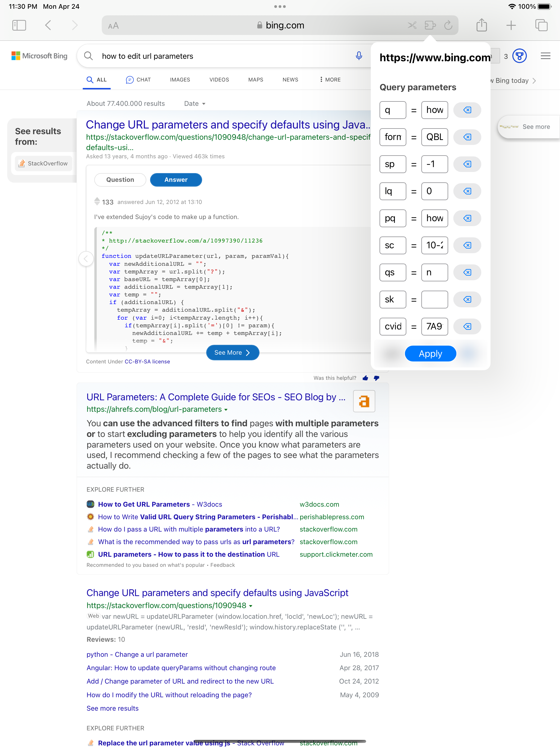
Task: Click See more button at right edge
Action: pos(529,127)
